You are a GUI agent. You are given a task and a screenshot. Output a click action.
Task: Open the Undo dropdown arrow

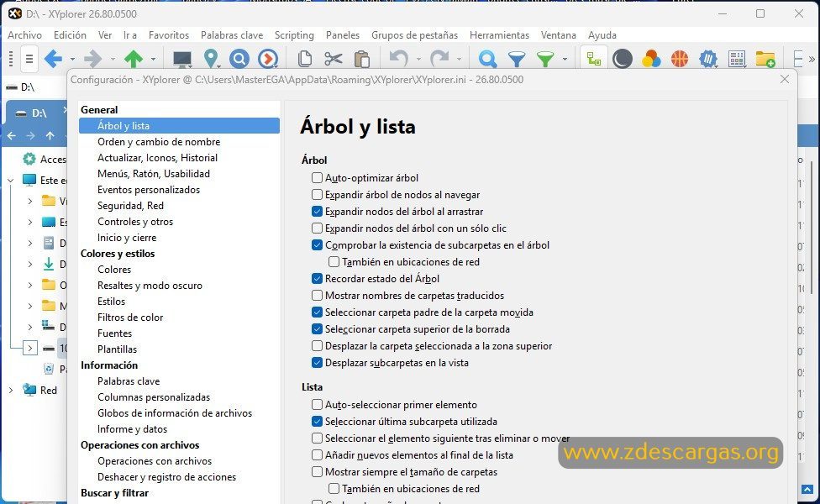[x=418, y=59]
